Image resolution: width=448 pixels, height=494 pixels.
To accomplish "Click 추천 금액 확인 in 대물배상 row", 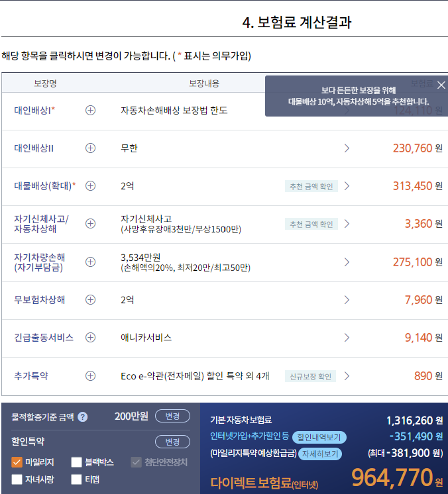I will [x=311, y=186].
